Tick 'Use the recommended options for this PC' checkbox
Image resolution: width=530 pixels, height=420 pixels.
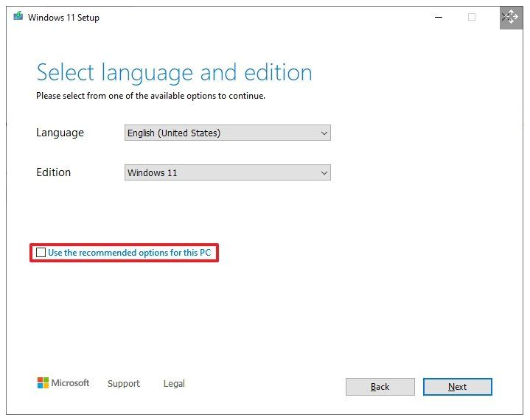tap(41, 253)
